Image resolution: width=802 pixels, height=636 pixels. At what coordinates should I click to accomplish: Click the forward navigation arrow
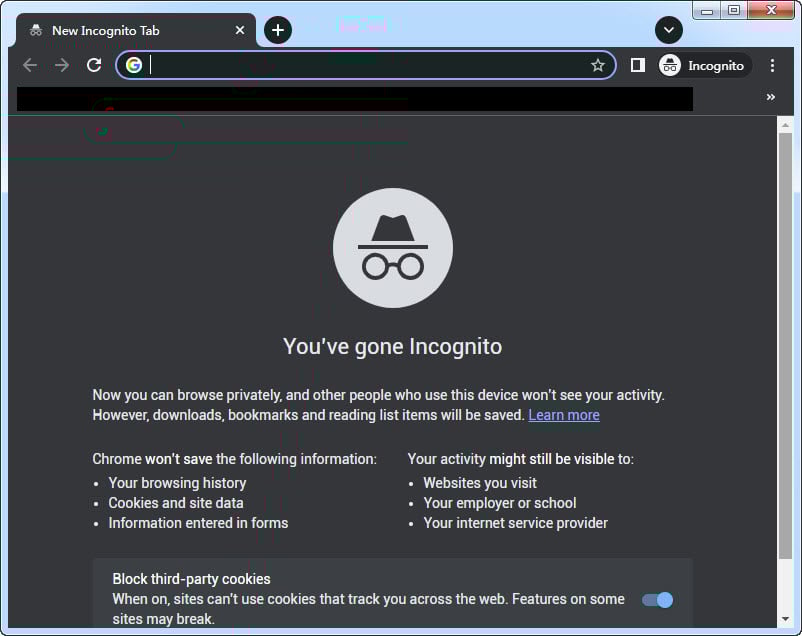point(62,65)
